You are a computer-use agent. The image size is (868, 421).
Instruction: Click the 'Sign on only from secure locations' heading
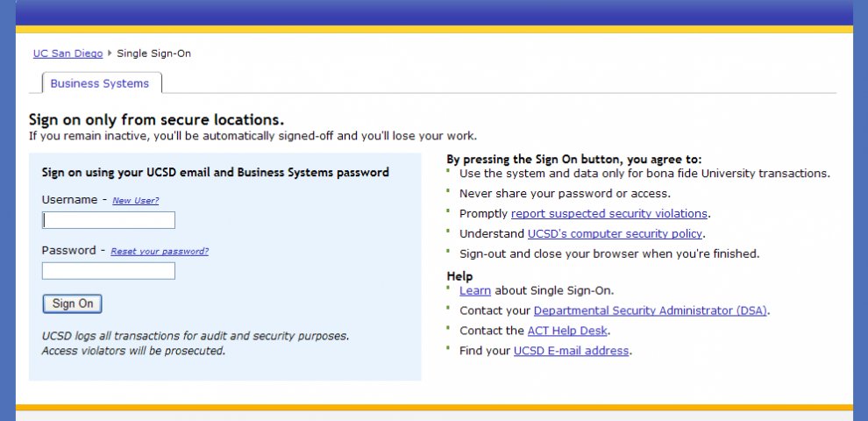coord(156,119)
